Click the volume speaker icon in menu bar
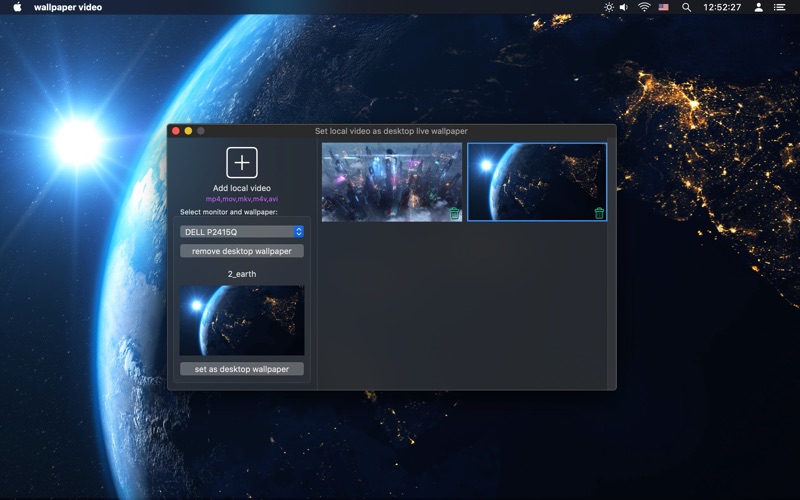The height and width of the screenshot is (500, 800). pyautogui.click(x=625, y=7)
